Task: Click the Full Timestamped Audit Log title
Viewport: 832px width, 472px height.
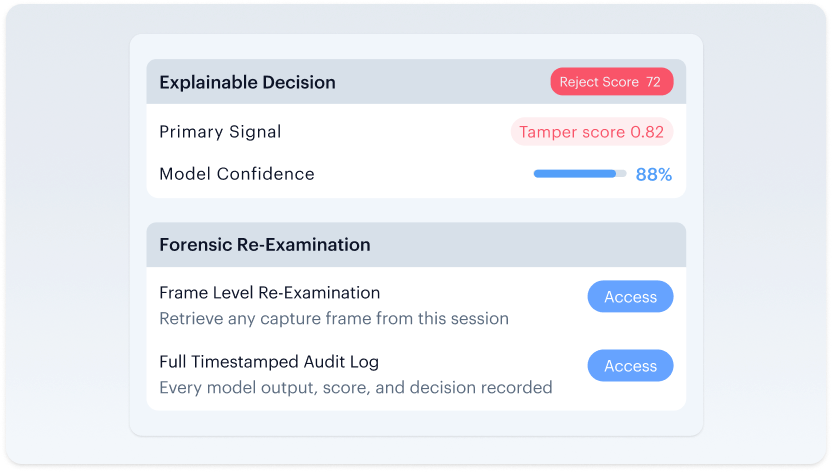Action: 269,362
